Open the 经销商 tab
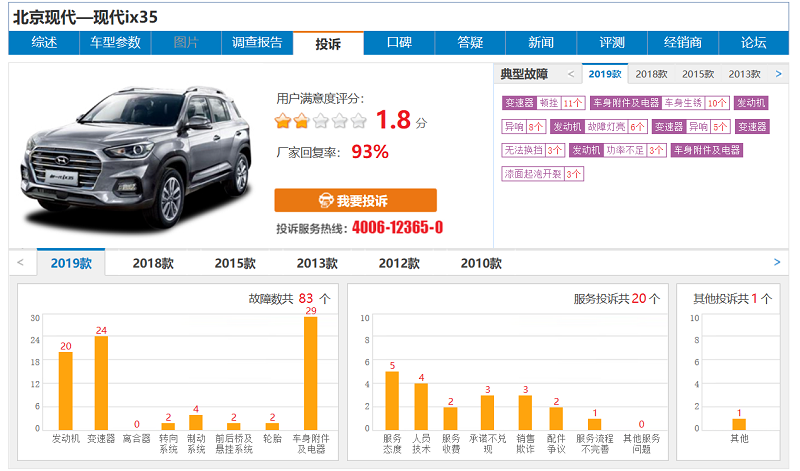The width and height of the screenshot is (800, 471). (683, 43)
